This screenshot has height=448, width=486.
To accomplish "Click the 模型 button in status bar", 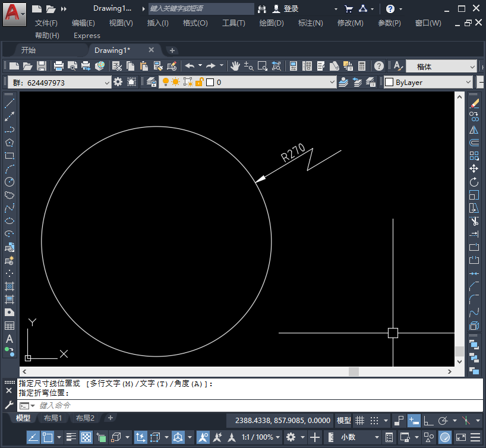I will (344, 421).
